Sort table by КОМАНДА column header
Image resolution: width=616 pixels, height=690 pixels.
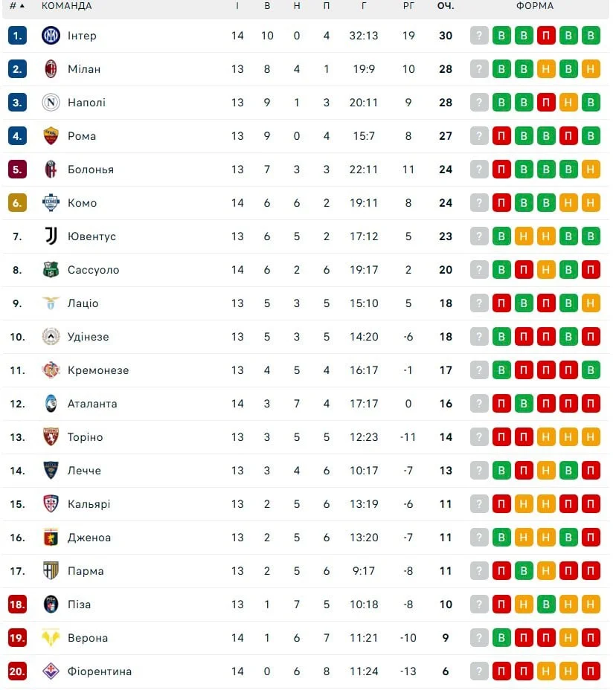(67, 6)
